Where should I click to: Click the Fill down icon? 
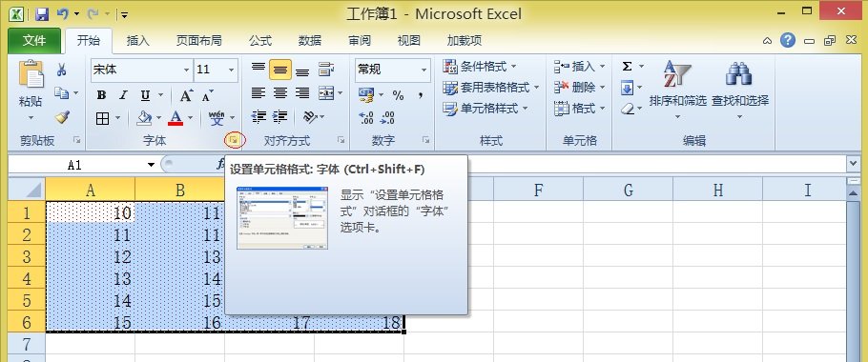click(x=628, y=88)
